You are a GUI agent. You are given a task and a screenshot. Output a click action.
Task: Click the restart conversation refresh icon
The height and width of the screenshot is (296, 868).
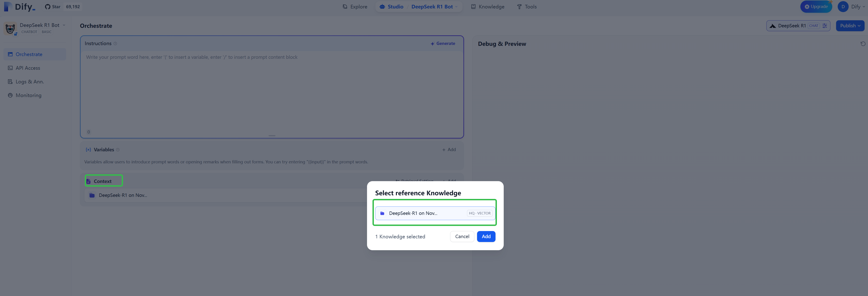863,44
